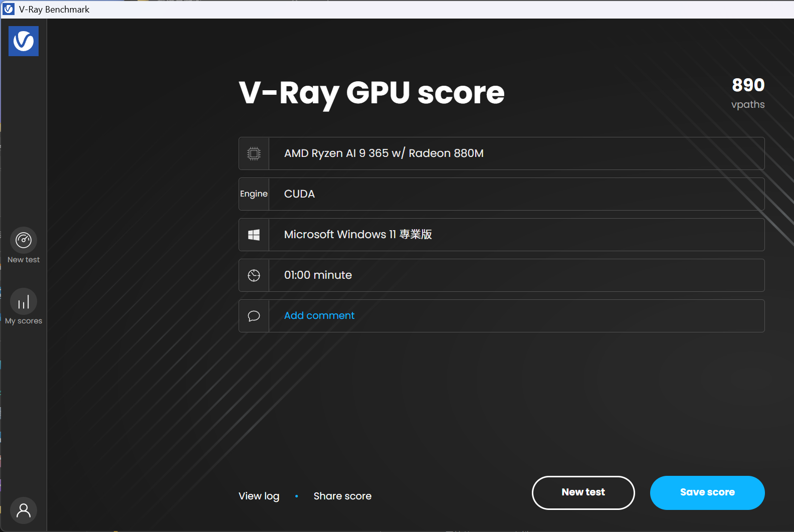Click the 890 vpaths score value
Image resolution: width=794 pixels, height=532 pixels.
(748, 85)
